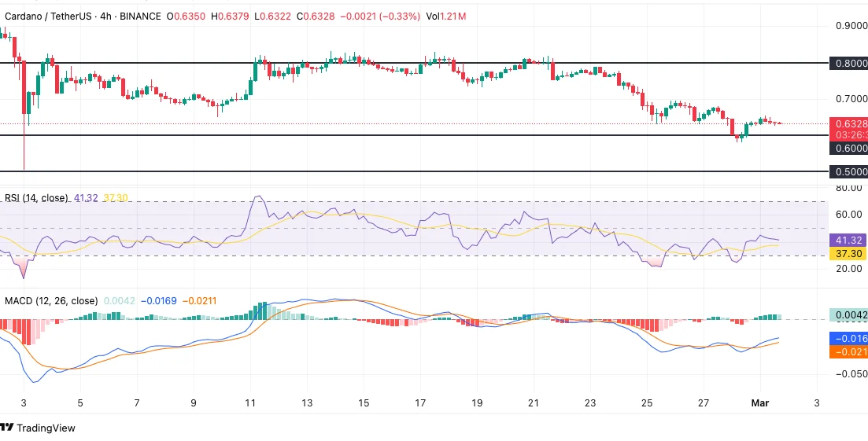This screenshot has height=441, width=868.
Task: Select the RSI (14, close) indicator legend
Action: pos(36,198)
